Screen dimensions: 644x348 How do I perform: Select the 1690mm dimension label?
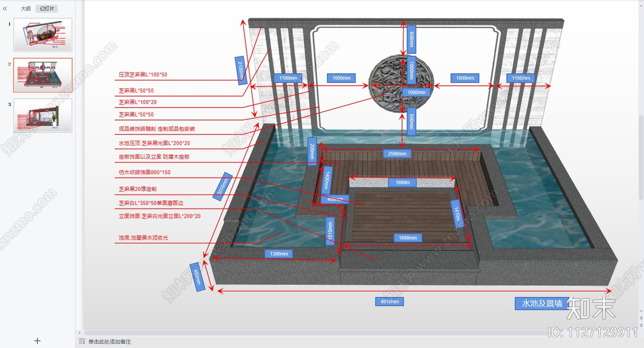click(x=408, y=238)
